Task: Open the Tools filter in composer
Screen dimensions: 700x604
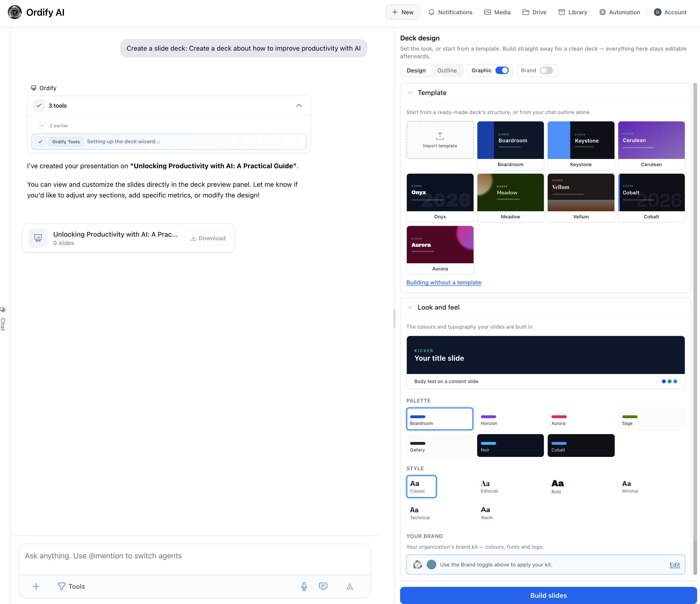Action: point(71,586)
